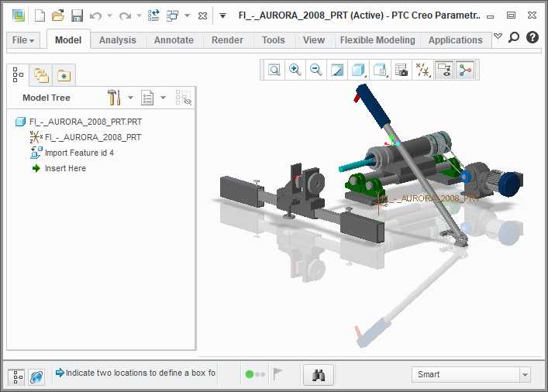Click the Windows switch icon

172,15
